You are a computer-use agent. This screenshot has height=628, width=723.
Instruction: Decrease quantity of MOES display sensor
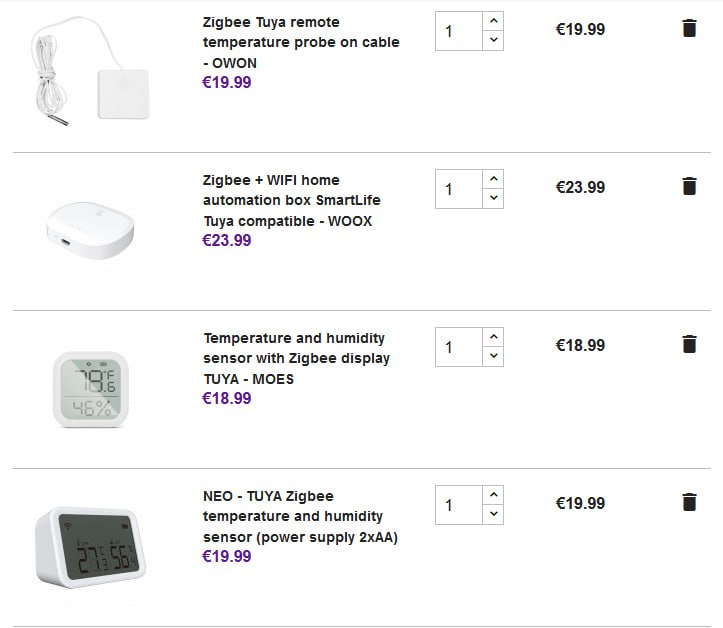[493, 356]
